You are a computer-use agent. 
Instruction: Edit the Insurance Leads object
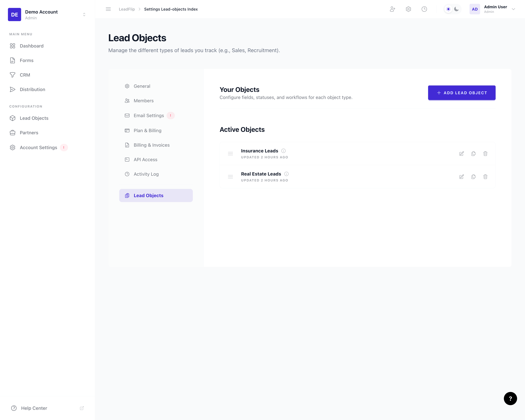[461, 154]
